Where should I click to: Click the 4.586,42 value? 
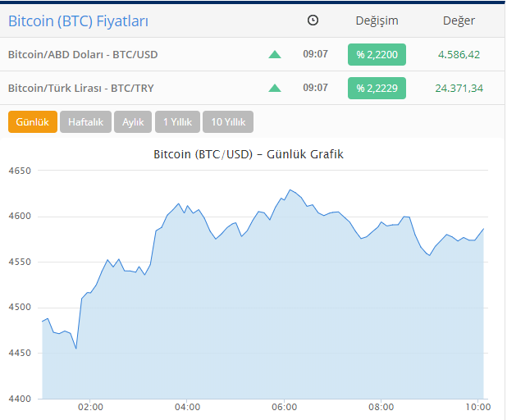coord(459,55)
